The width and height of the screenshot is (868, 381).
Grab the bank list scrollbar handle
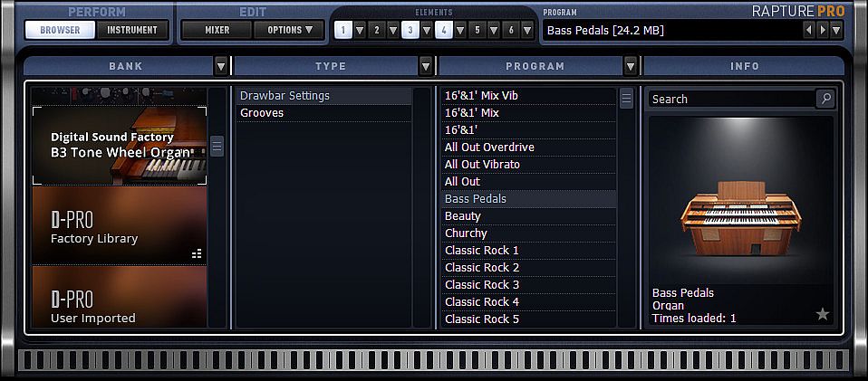click(x=217, y=146)
